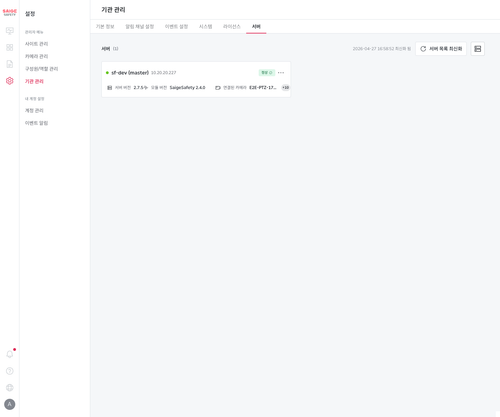Open the notification bell icon
The height and width of the screenshot is (417, 500).
10,354
